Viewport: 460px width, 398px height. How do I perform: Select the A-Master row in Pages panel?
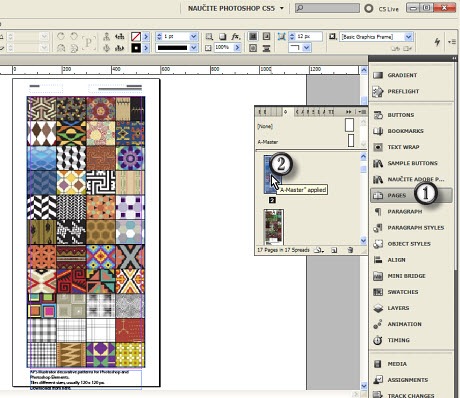coord(306,142)
